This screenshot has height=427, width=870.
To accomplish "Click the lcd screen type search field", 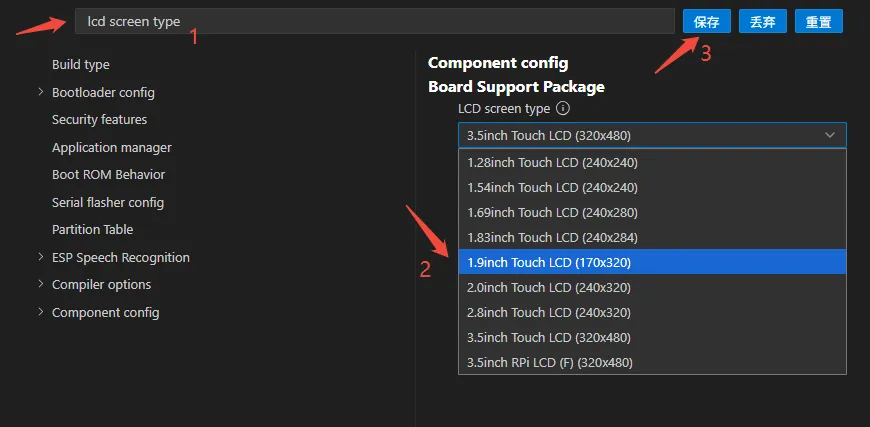I will [x=374, y=21].
